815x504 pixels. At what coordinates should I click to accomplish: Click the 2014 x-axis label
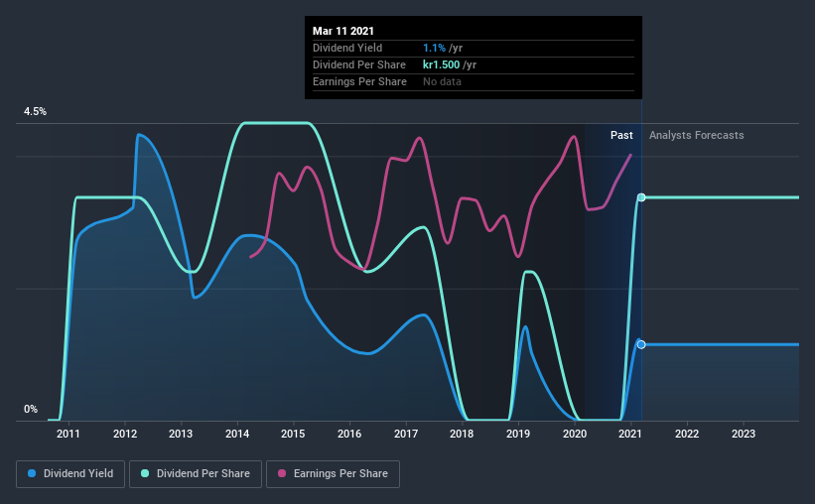[x=237, y=434]
